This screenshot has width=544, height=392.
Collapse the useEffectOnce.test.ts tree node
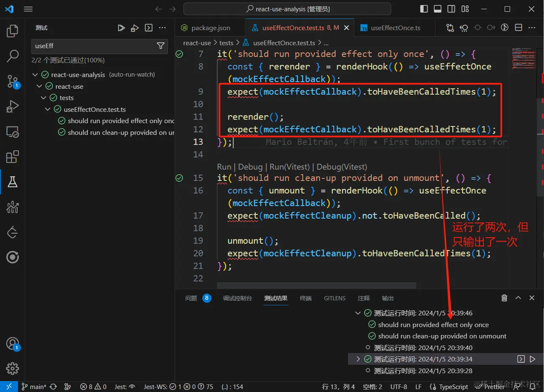pyautogui.click(x=48, y=109)
